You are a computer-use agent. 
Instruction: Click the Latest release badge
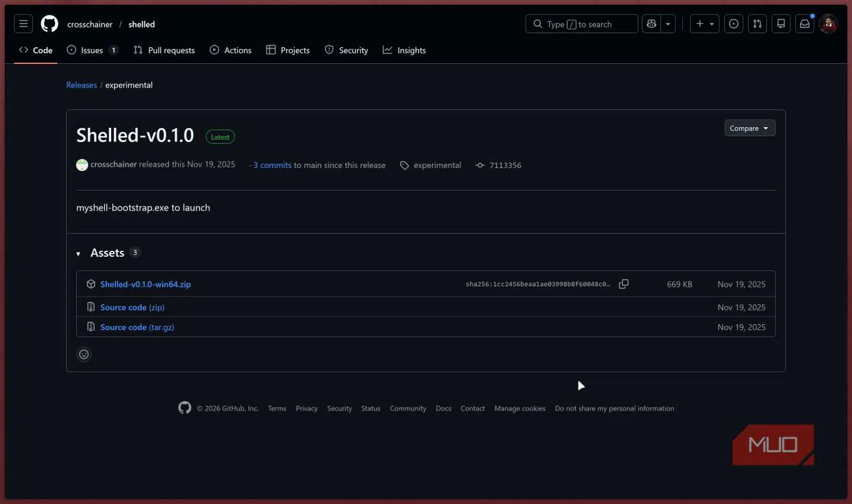[220, 137]
